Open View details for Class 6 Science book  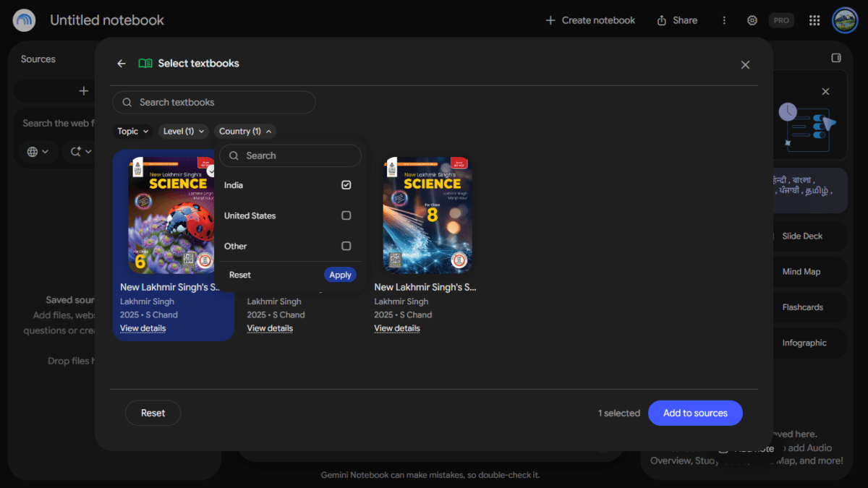click(143, 328)
